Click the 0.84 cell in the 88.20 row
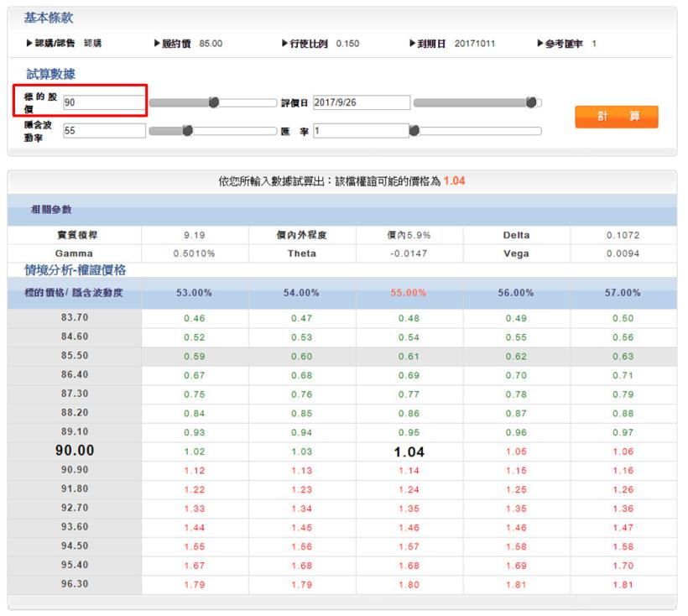 tap(195, 414)
